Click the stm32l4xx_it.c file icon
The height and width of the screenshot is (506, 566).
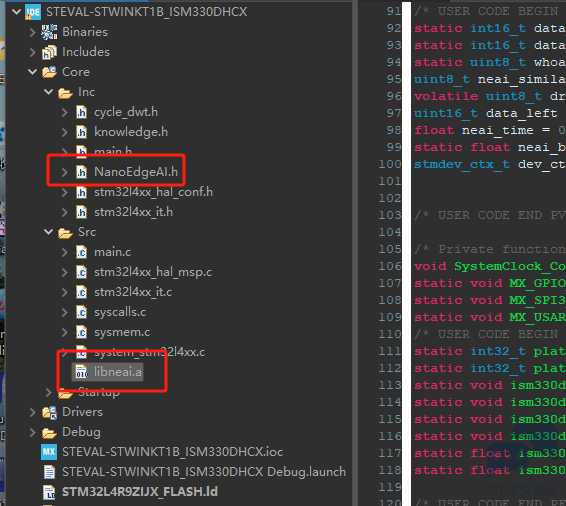tap(82, 292)
